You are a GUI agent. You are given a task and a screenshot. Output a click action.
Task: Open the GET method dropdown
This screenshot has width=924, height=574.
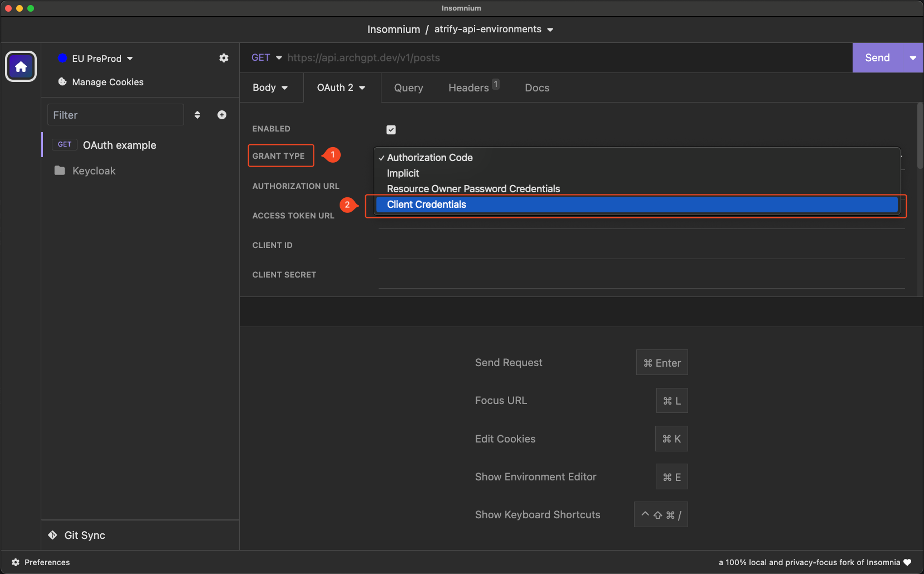coord(267,58)
